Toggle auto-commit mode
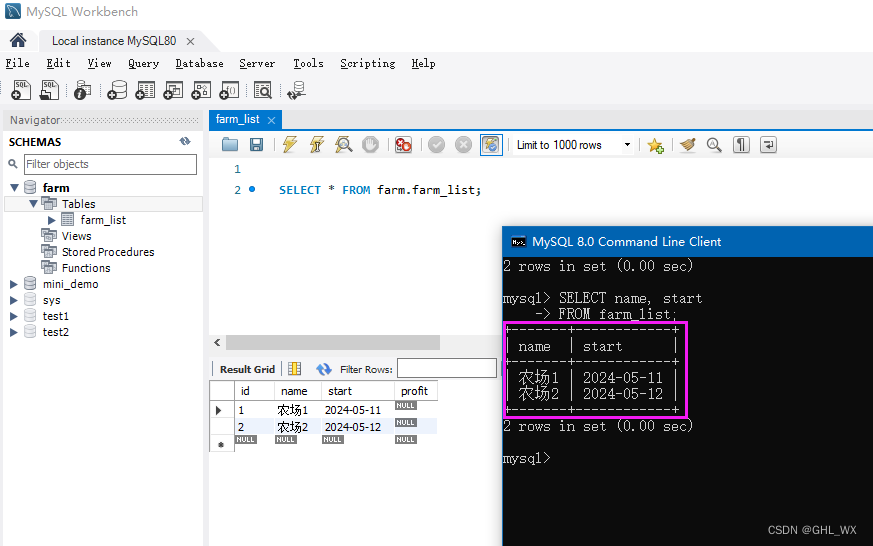The width and height of the screenshot is (873, 546). point(491,145)
